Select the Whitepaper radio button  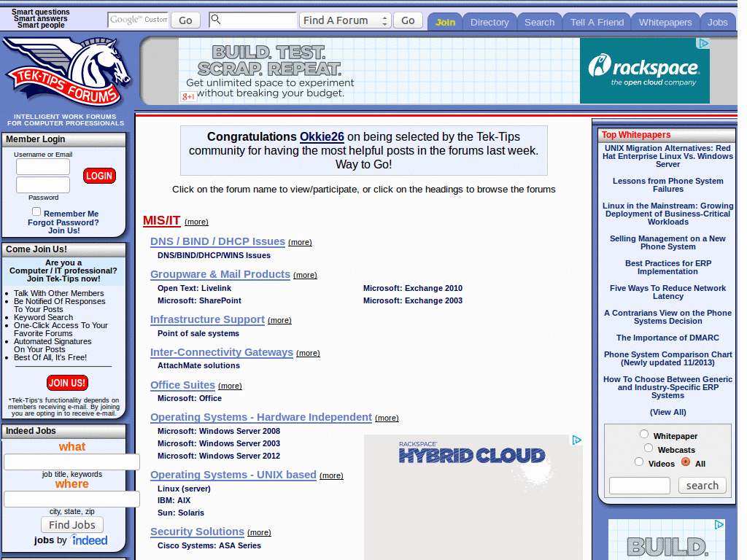(x=644, y=434)
